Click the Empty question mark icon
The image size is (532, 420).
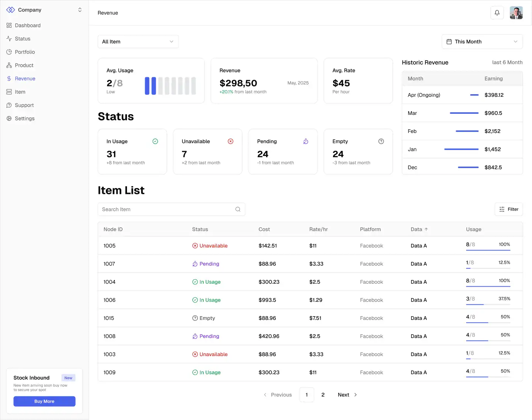[381, 141]
